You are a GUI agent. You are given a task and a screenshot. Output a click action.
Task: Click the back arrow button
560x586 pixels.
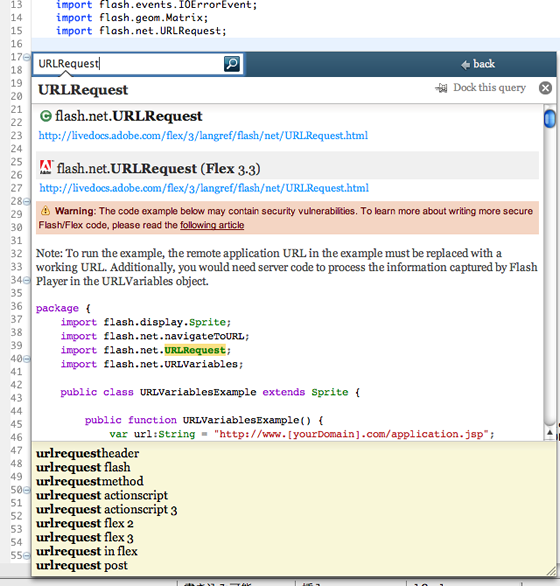pos(478,64)
